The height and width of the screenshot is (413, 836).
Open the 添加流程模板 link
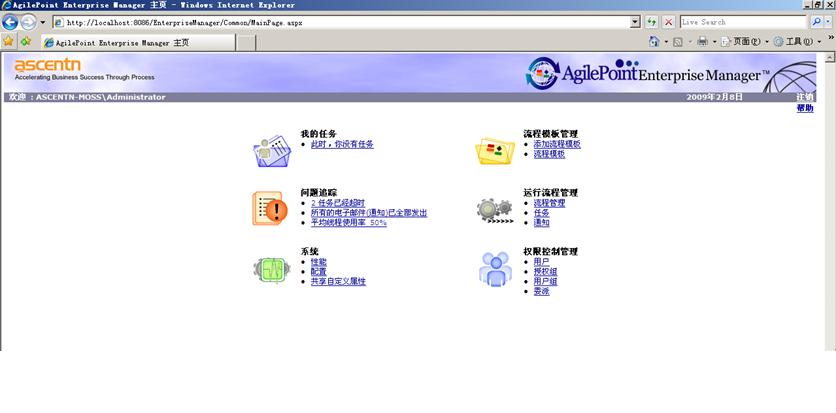click(557, 144)
